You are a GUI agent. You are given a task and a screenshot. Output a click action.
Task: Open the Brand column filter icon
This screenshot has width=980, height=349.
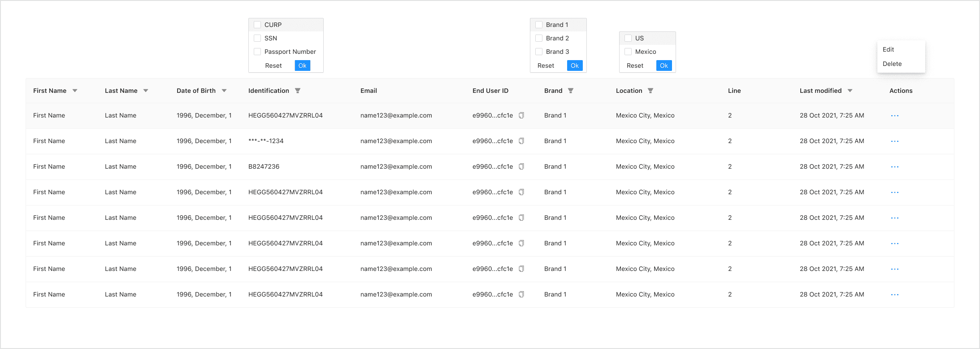click(571, 91)
